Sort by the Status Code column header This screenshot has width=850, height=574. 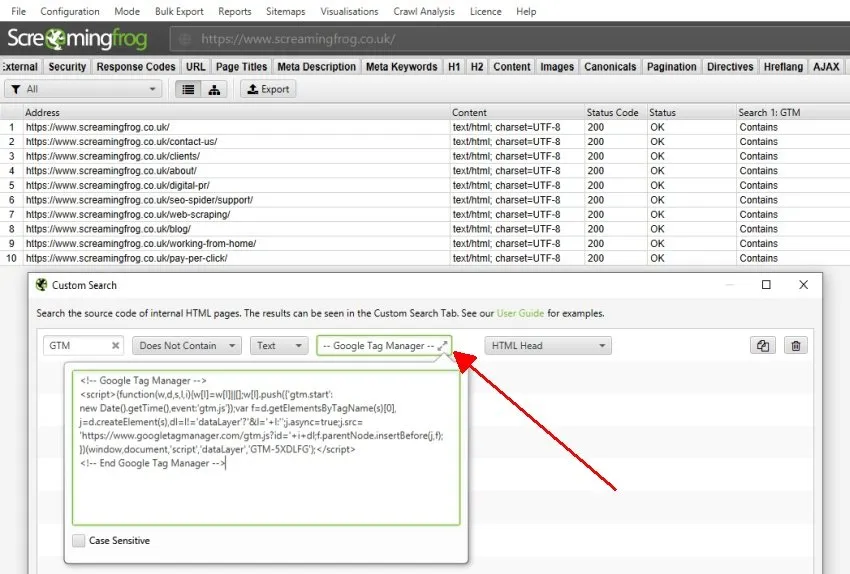pyautogui.click(x=615, y=112)
